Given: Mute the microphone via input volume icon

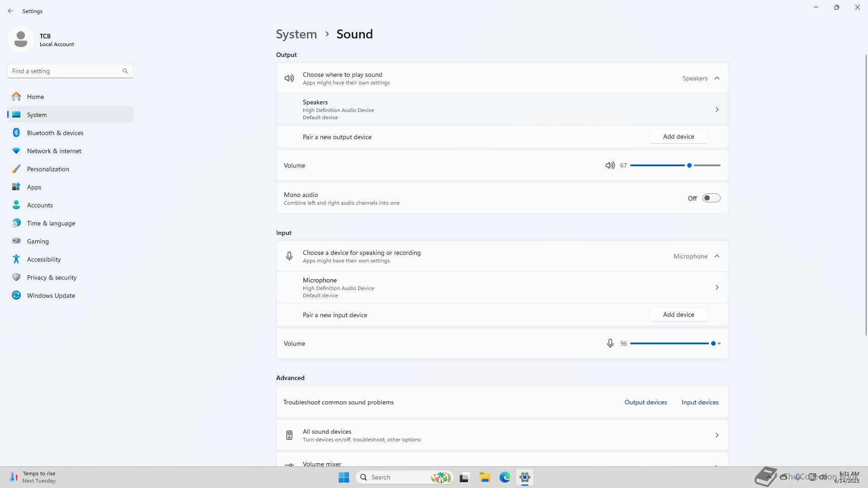Looking at the screenshot, I should coord(610,343).
